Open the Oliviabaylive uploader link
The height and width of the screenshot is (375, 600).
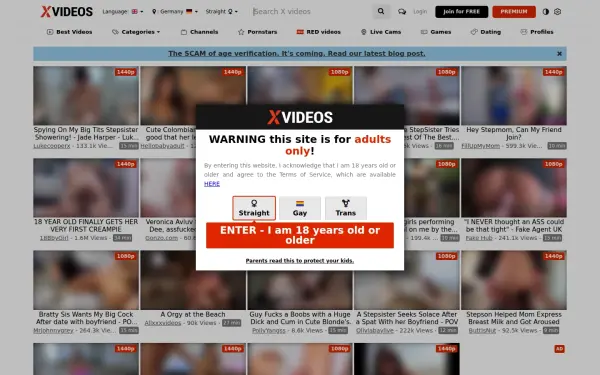pyautogui.click(x=375, y=330)
